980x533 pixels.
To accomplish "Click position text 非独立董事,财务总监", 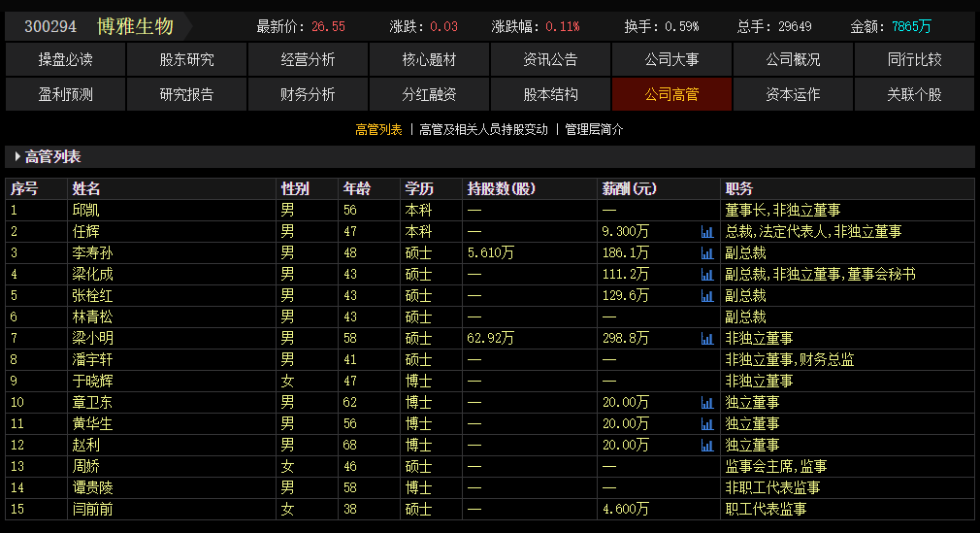I will tap(790, 360).
